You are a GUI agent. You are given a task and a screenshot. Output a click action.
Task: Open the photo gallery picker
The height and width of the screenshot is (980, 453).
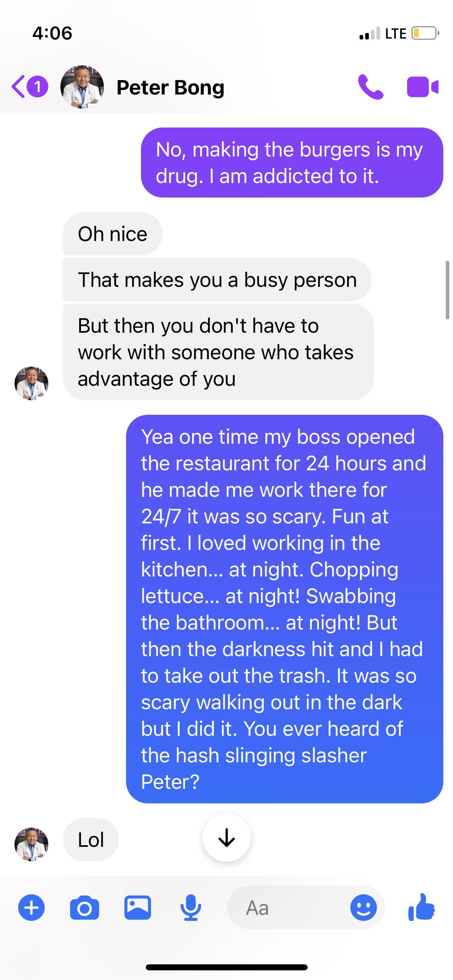pyautogui.click(x=137, y=908)
